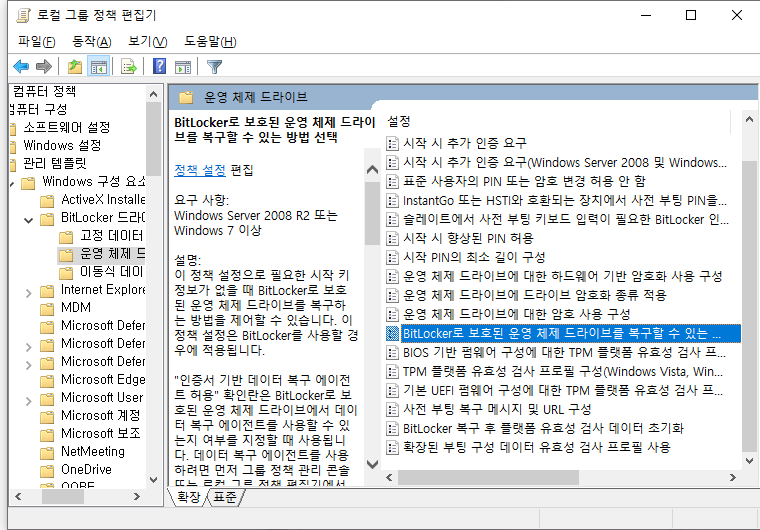Click the Microsoft Edge folder icon
The image size is (760, 530).
47,381
